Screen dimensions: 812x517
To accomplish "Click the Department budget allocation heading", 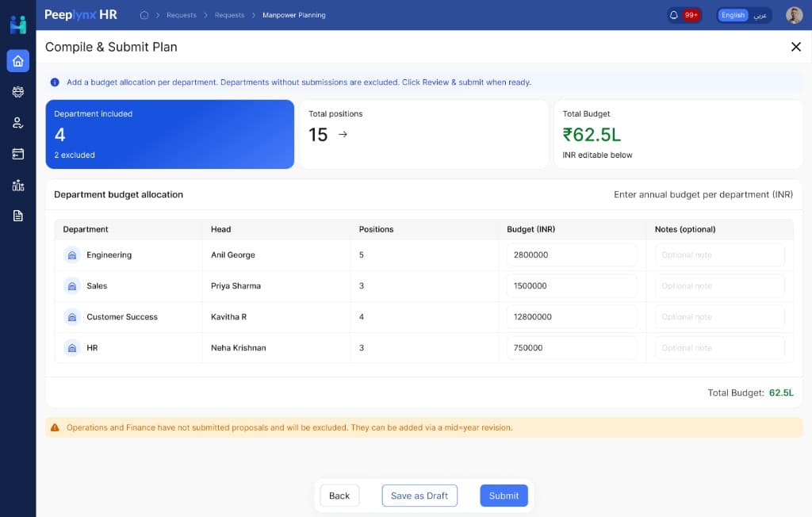I will pos(119,194).
